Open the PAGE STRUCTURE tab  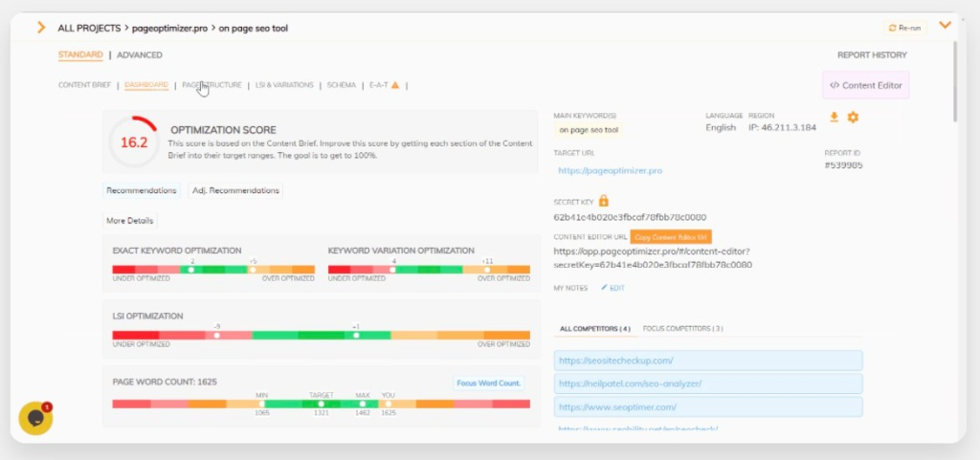(212, 85)
